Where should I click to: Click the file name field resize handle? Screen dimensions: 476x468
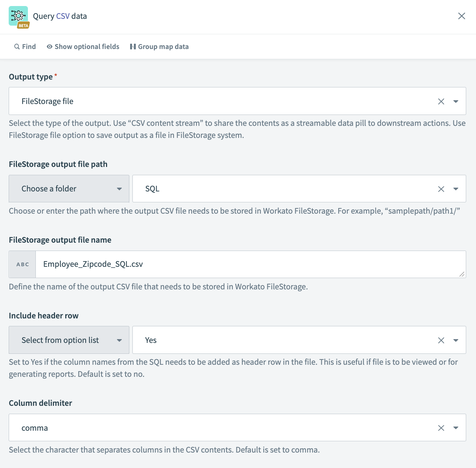tap(462, 274)
